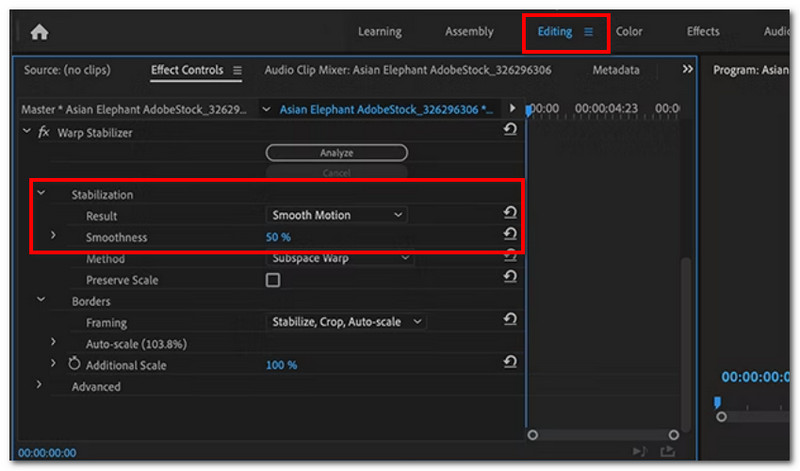The width and height of the screenshot is (800, 471).
Task: Click the Smoothness 50 % value
Action: click(x=278, y=237)
